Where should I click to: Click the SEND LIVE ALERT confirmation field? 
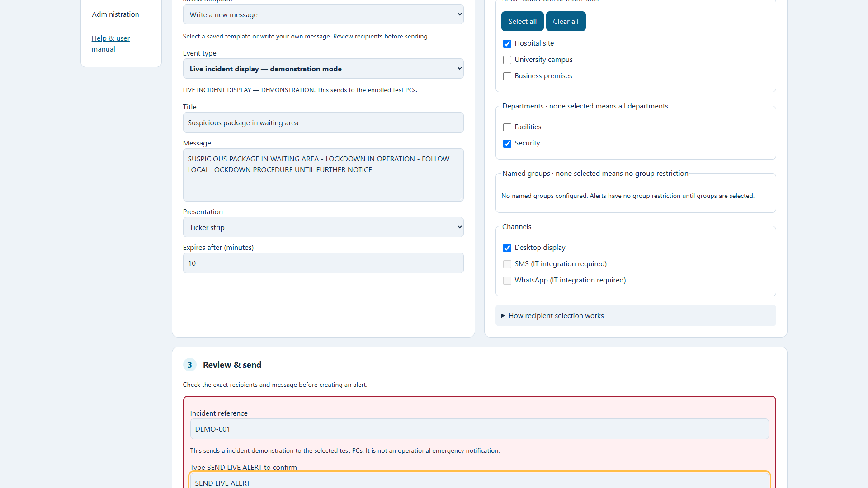point(479,480)
